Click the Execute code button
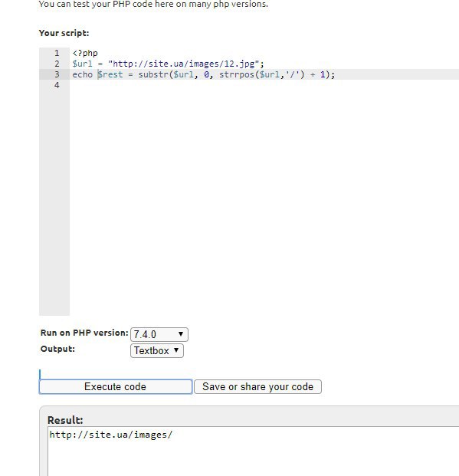This screenshot has height=476, width=459. pyautogui.click(x=116, y=386)
